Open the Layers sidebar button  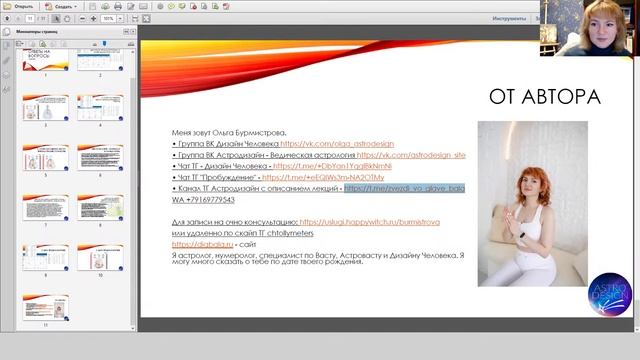[6, 75]
